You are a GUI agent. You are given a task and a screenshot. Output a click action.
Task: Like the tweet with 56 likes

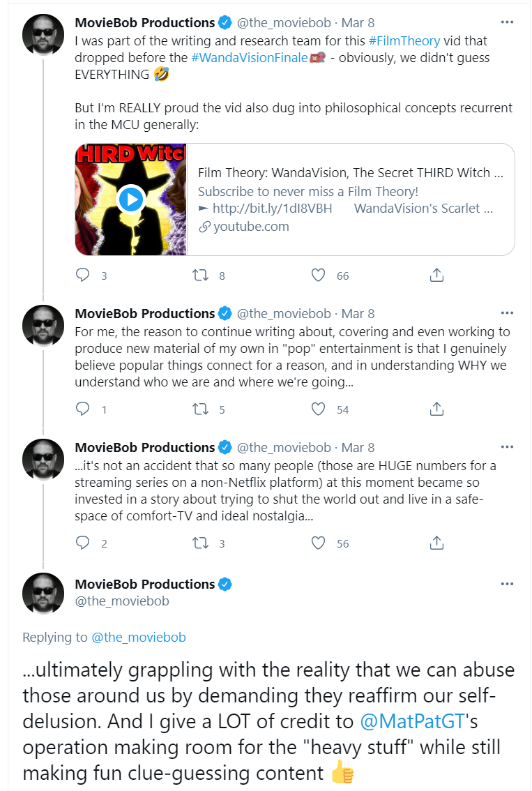[x=318, y=542]
